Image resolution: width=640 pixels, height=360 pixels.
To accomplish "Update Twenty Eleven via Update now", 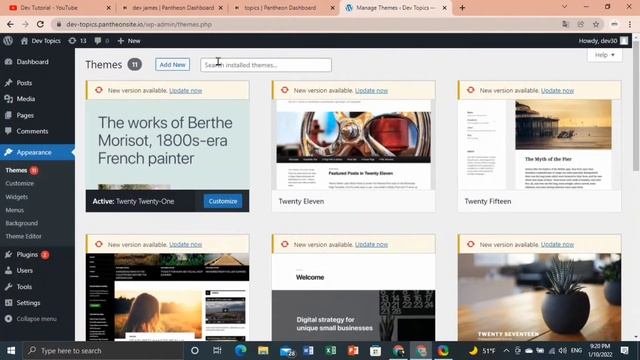I will pyautogui.click(x=371, y=91).
